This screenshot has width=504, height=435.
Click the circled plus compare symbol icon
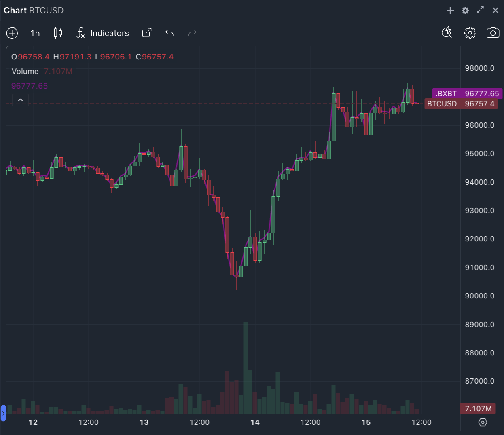12,33
